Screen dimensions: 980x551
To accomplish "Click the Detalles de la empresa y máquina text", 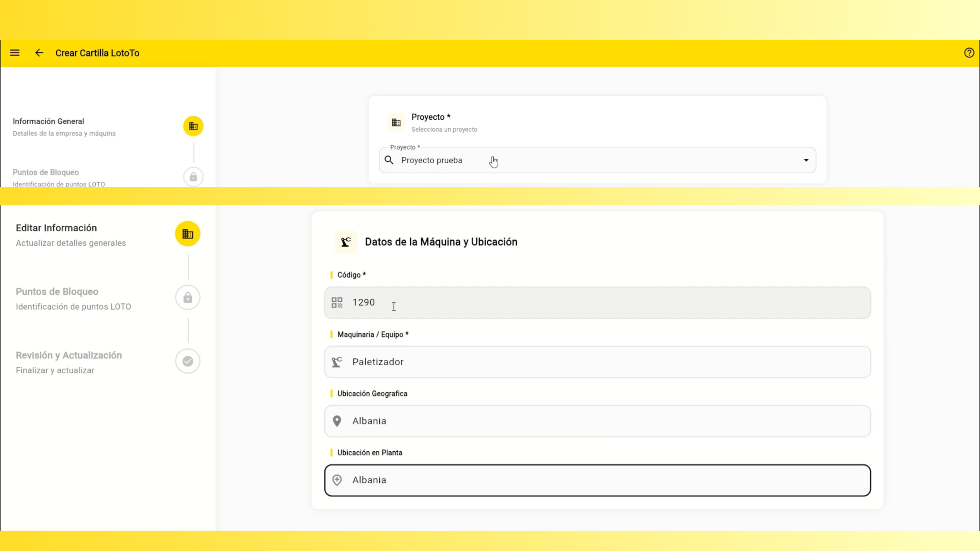I will (64, 133).
